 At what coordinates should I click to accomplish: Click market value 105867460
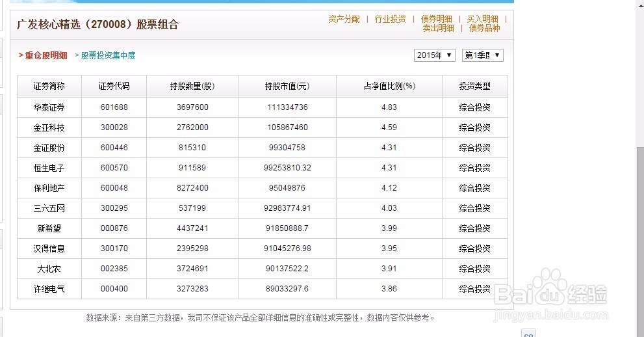pos(287,128)
